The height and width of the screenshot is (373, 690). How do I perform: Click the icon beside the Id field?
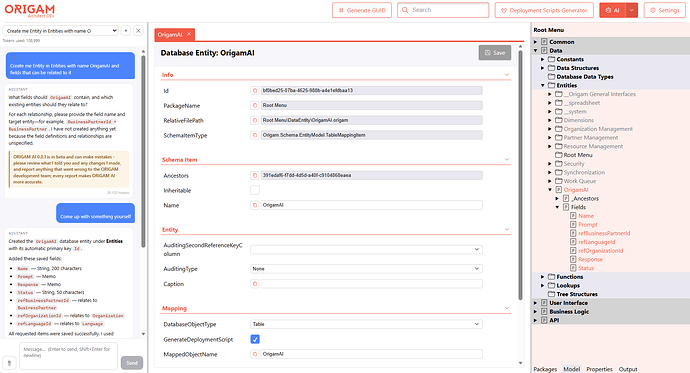click(254, 91)
